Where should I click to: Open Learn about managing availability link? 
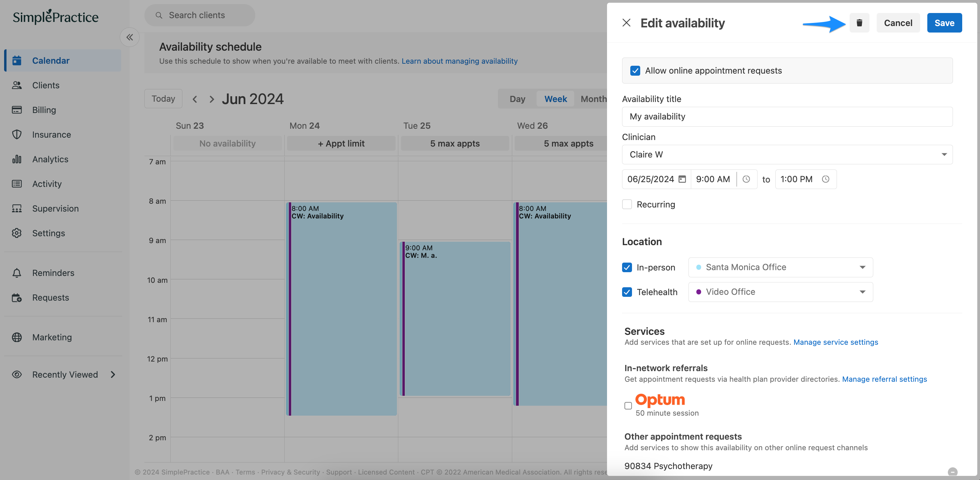460,61
